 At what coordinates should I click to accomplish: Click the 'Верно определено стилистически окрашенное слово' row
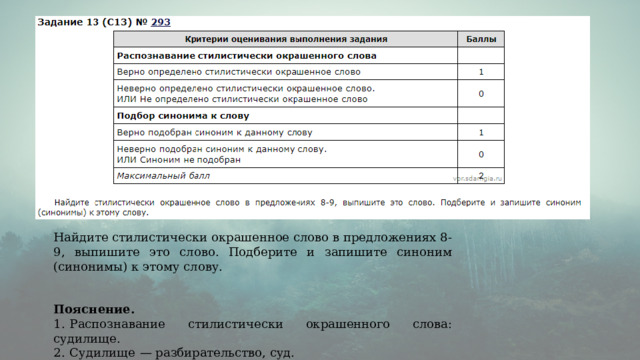309,72
